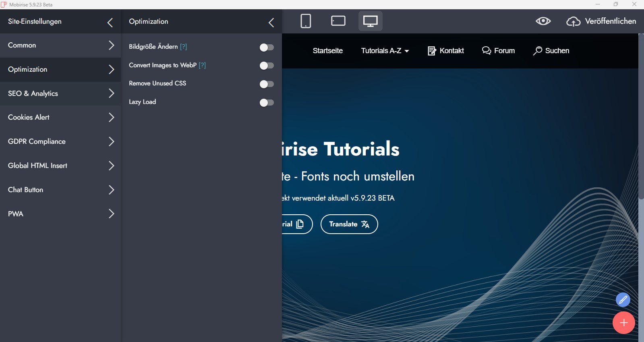644x342 pixels.
Task: Select the desktop view icon
Action: point(370,21)
